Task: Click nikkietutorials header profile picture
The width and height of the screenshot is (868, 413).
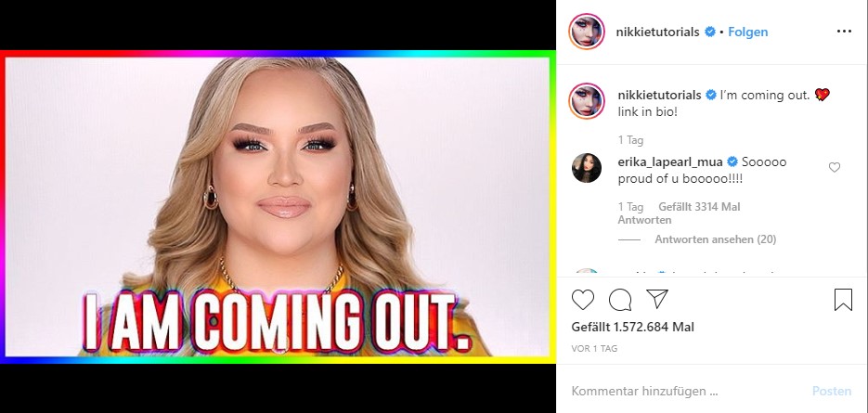Action: [586, 32]
